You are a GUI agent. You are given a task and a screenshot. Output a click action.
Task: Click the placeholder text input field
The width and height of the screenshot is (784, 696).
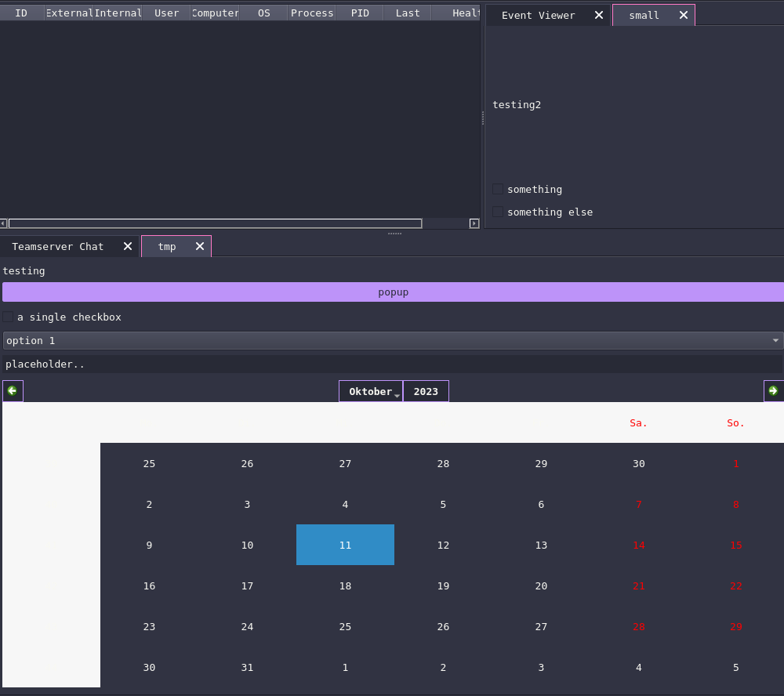tap(392, 364)
